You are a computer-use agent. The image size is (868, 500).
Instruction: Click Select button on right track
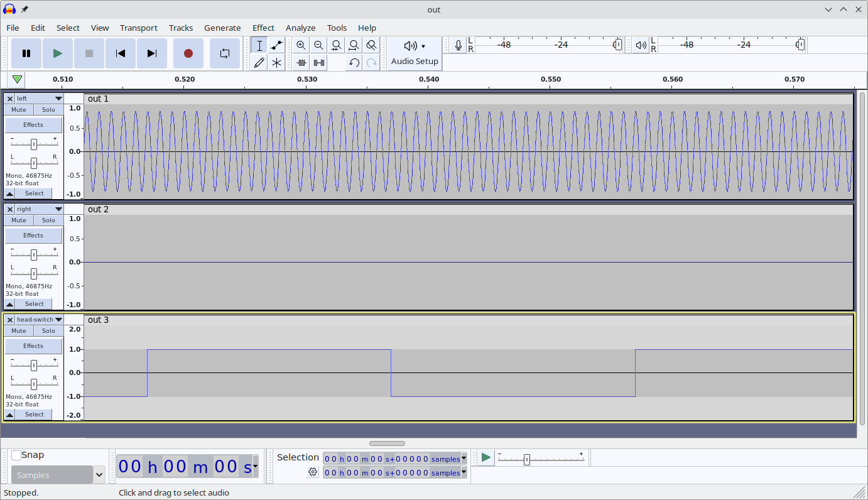[x=35, y=304]
